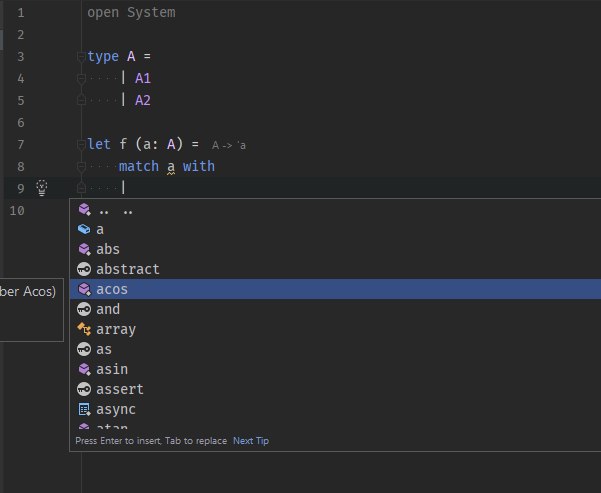Click line number 7 in the gutter

[20, 144]
